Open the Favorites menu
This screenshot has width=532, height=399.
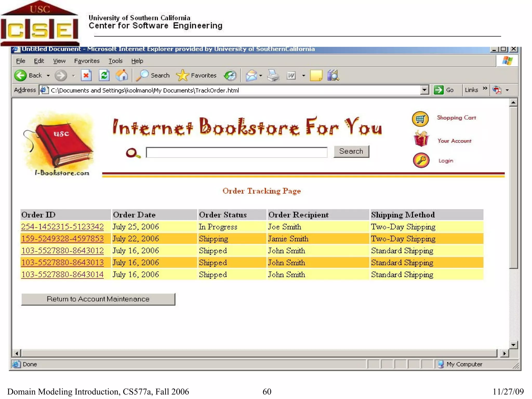tap(87, 61)
